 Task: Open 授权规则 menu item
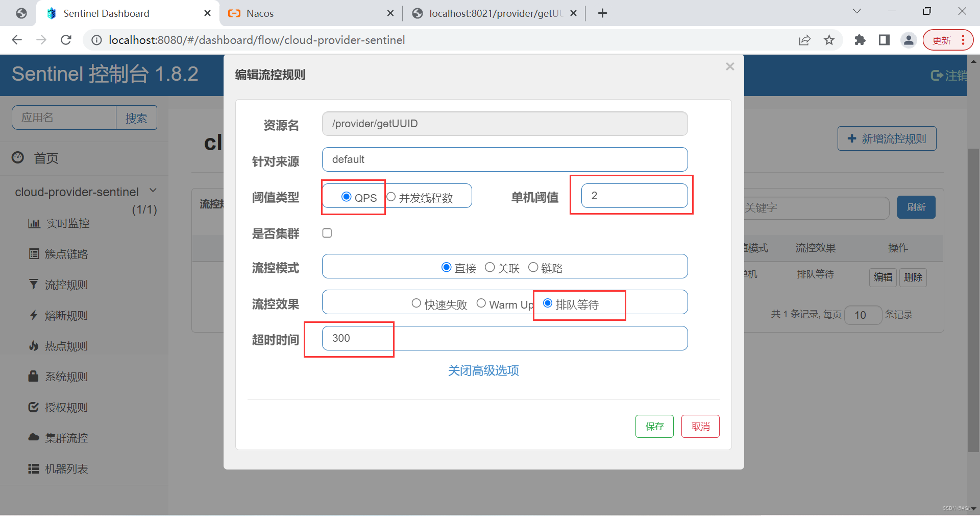point(58,407)
